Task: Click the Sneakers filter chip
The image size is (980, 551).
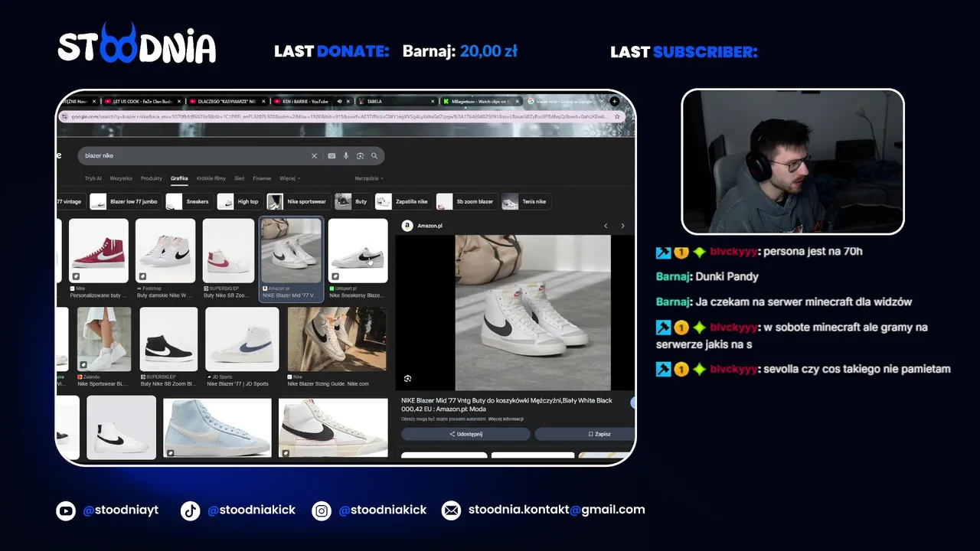Action: click(x=188, y=201)
